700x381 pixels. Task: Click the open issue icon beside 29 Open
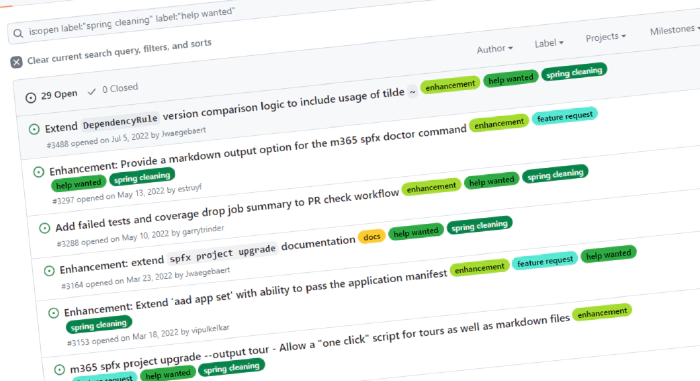click(x=30, y=97)
